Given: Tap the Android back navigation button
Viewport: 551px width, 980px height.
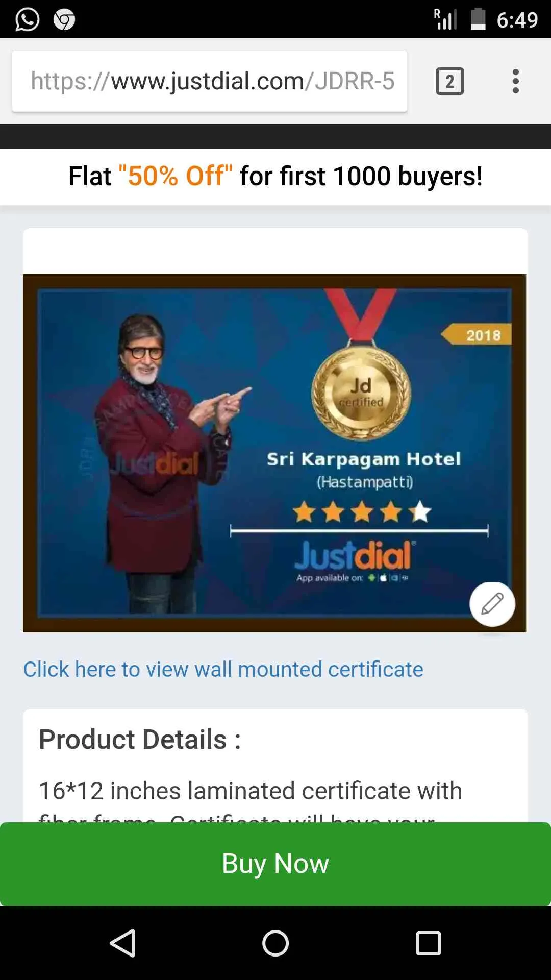Looking at the screenshot, I should [x=122, y=943].
